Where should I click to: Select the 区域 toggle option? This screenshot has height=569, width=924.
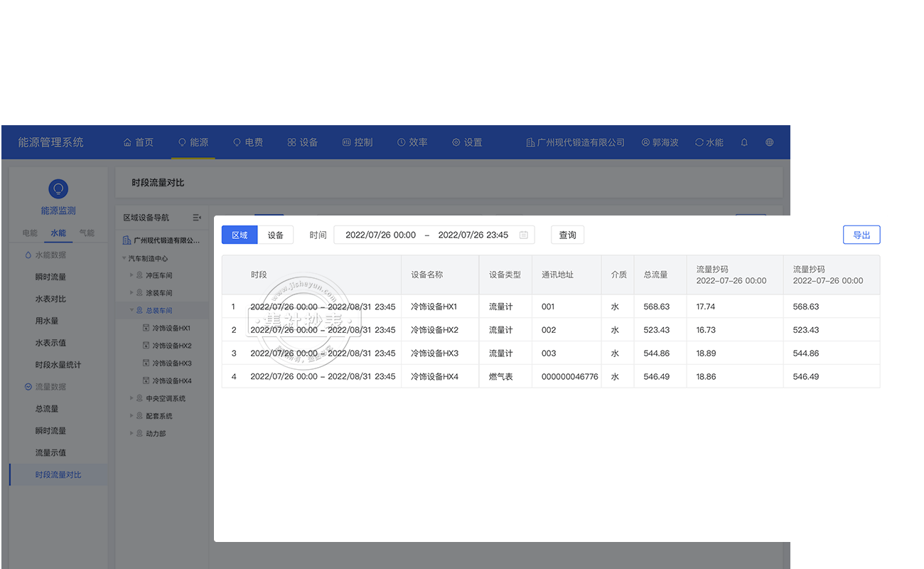pyautogui.click(x=240, y=235)
